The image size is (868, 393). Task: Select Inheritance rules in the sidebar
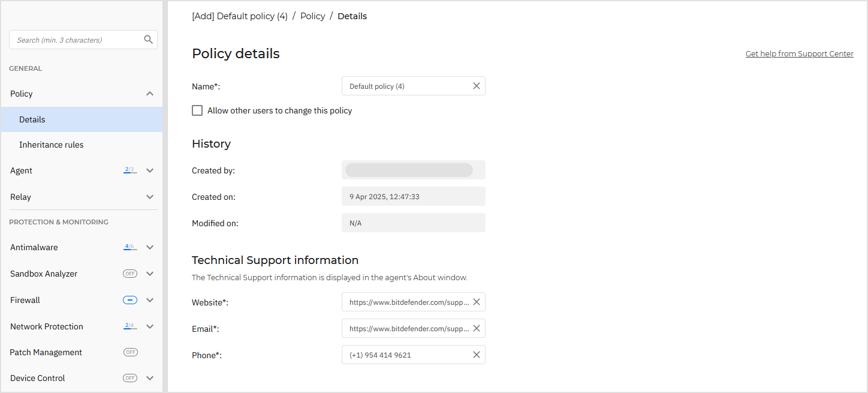pos(52,145)
